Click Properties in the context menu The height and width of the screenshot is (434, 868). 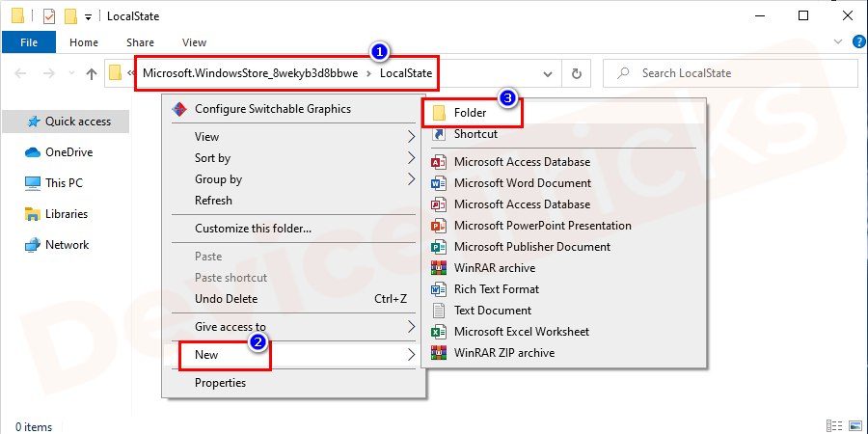click(220, 383)
